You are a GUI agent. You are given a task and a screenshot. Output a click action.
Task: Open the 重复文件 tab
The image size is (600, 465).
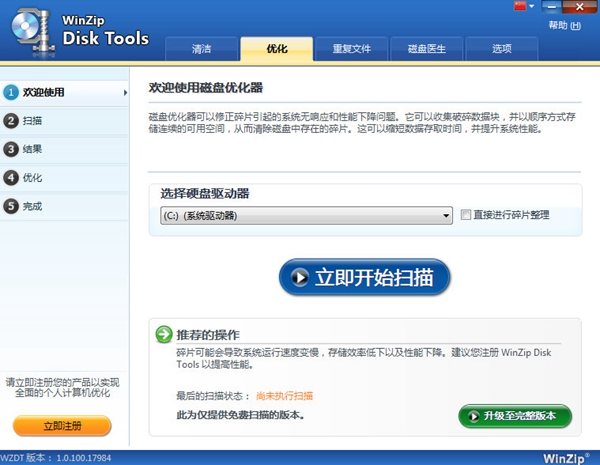(x=352, y=49)
